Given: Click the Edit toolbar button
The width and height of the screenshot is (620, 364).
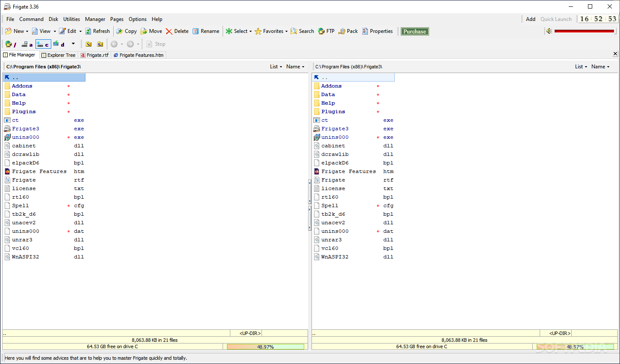Looking at the screenshot, I should (68, 31).
